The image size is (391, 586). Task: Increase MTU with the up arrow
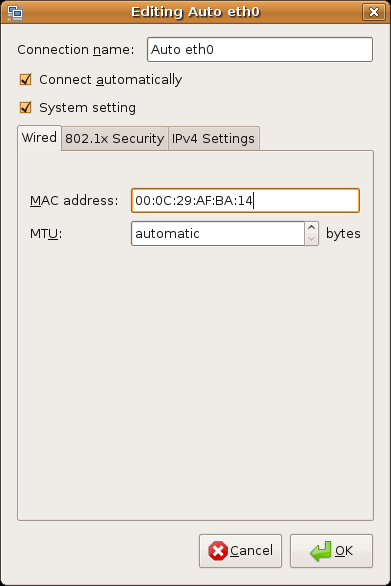tap(311, 228)
